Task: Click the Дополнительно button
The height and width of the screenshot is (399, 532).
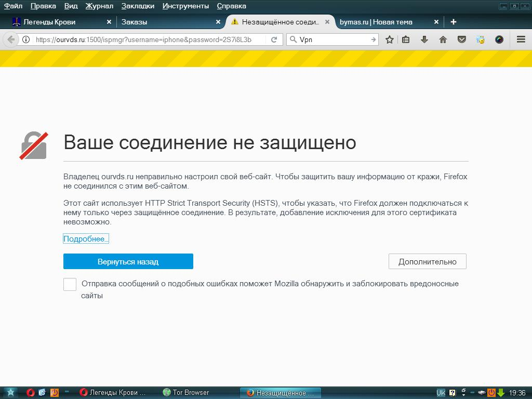Action: coord(427,261)
